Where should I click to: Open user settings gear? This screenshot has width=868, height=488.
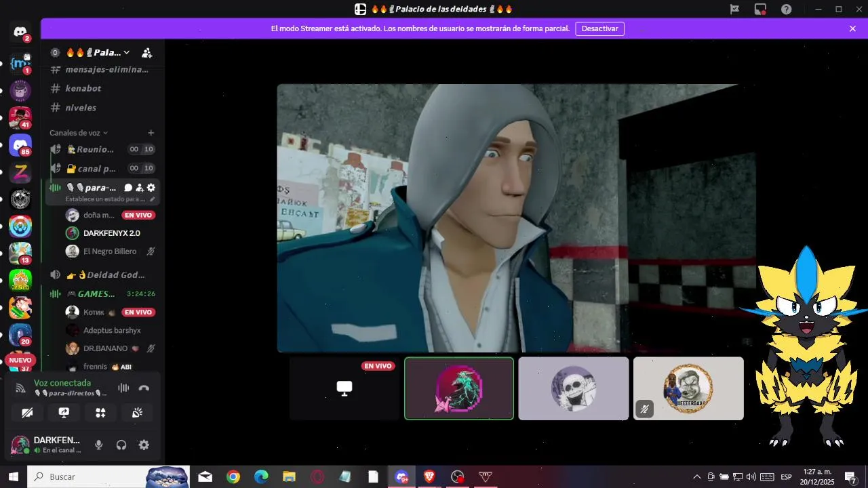[x=144, y=445]
